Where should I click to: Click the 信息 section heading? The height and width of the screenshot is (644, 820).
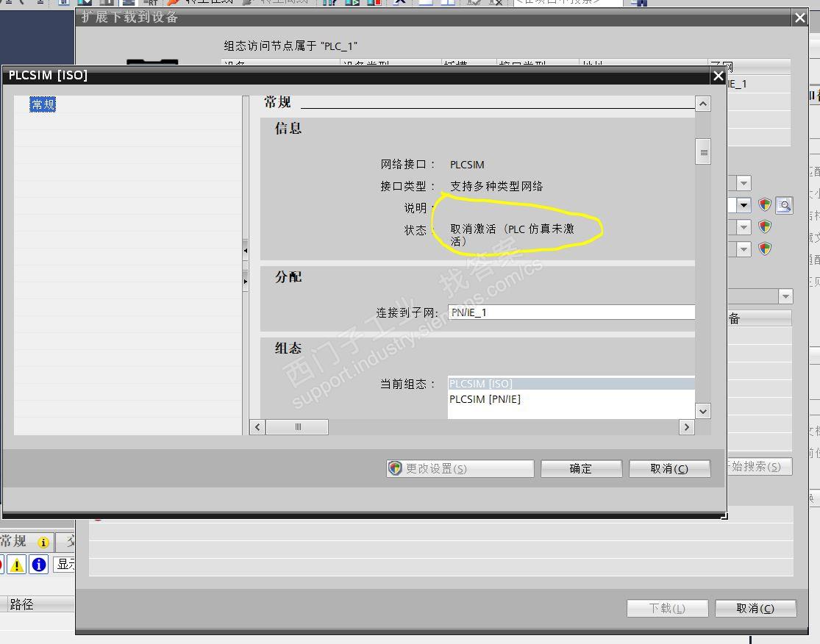click(x=288, y=129)
